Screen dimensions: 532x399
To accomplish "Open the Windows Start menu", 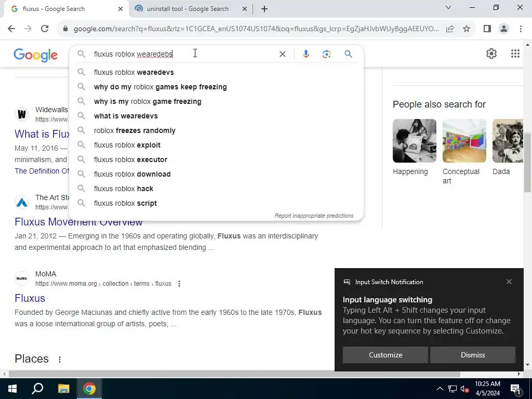I will (x=12, y=389).
